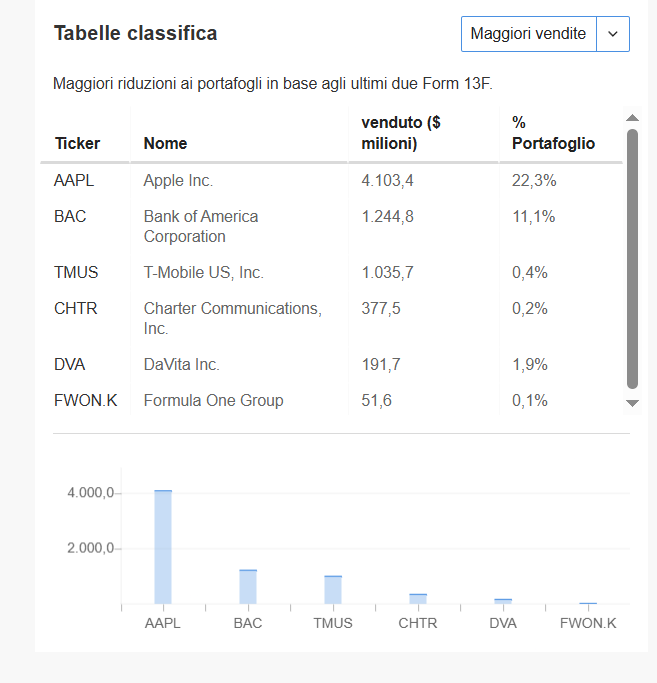Sort by the Ticker column header
Screen dimensions: 657x683
[77, 143]
